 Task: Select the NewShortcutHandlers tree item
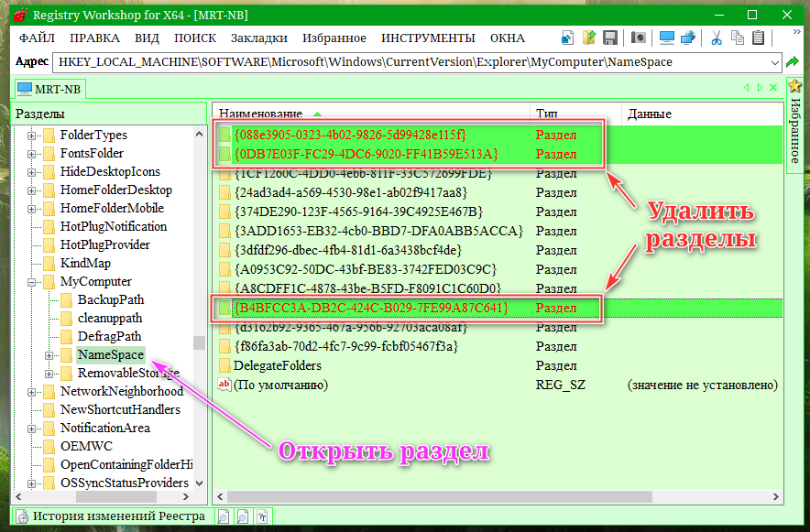tap(120, 410)
